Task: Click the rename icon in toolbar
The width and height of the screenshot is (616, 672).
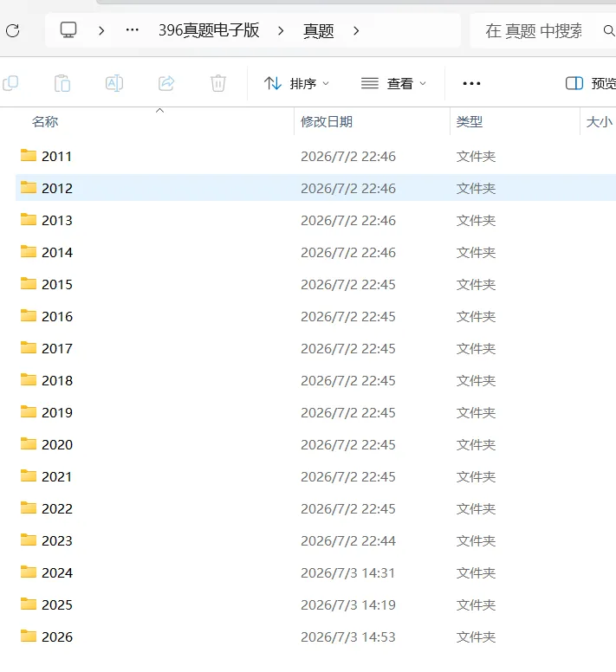Action: click(x=114, y=83)
